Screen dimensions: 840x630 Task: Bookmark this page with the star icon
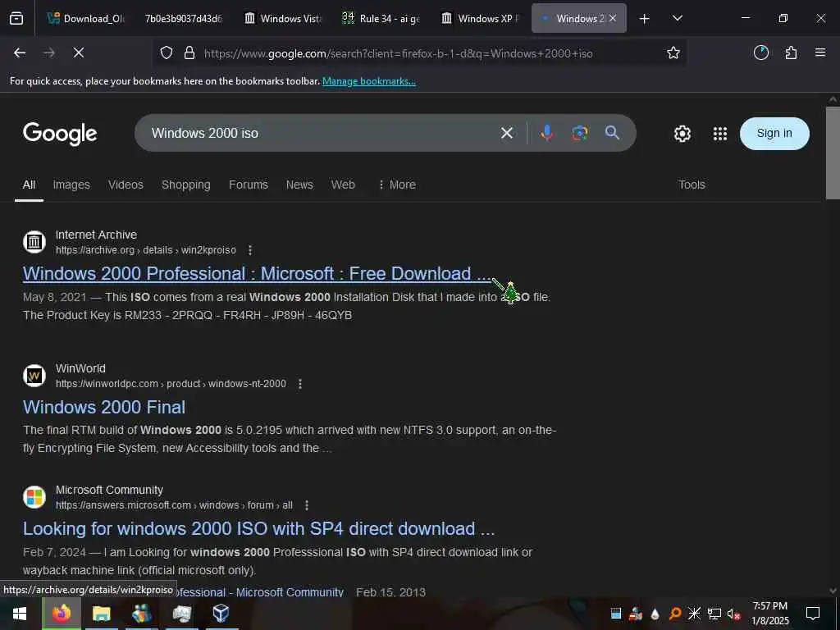coord(673,52)
